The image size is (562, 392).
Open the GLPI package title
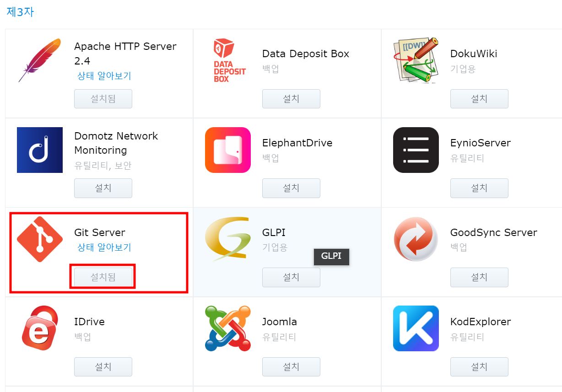pos(274,232)
